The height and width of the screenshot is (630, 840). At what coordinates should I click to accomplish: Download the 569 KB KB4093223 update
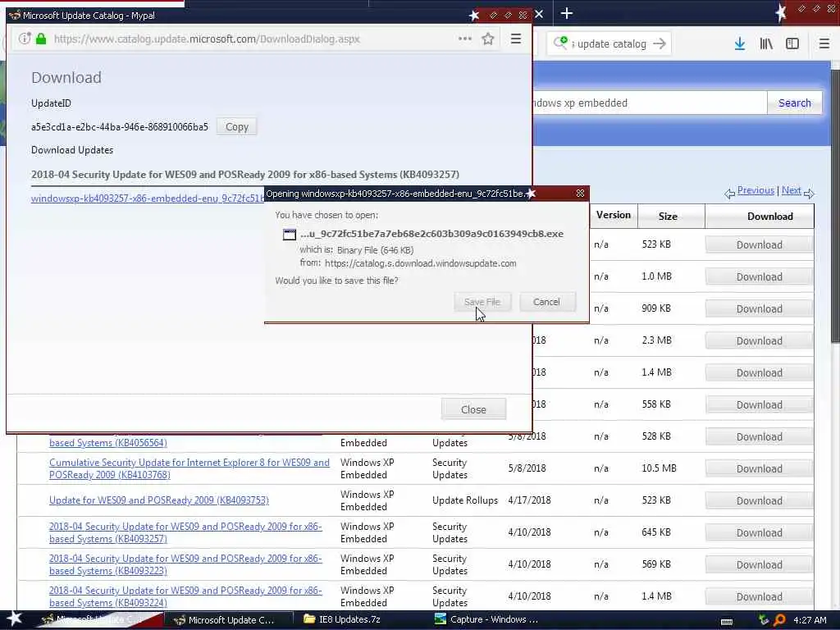point(759,565)
